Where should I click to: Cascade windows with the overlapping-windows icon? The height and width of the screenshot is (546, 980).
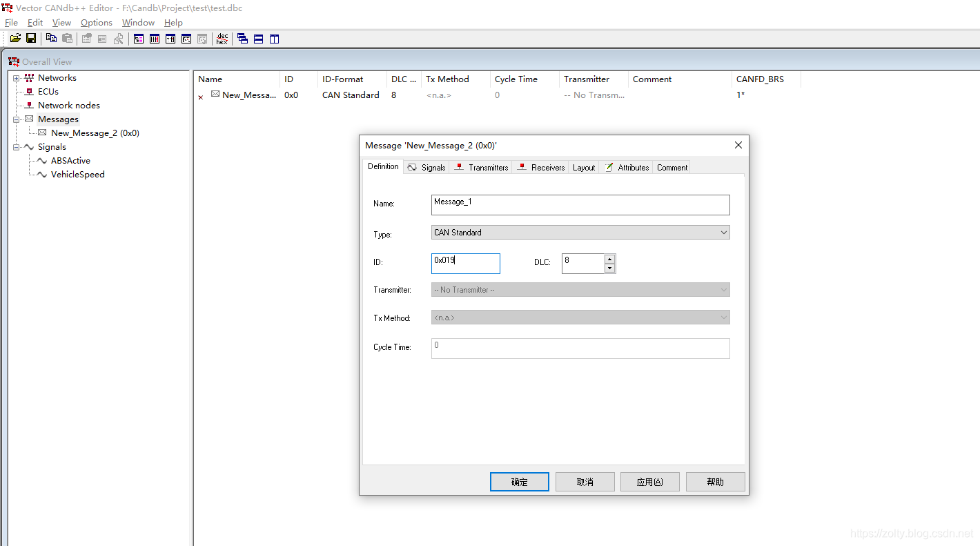click(x=242, y=39)
